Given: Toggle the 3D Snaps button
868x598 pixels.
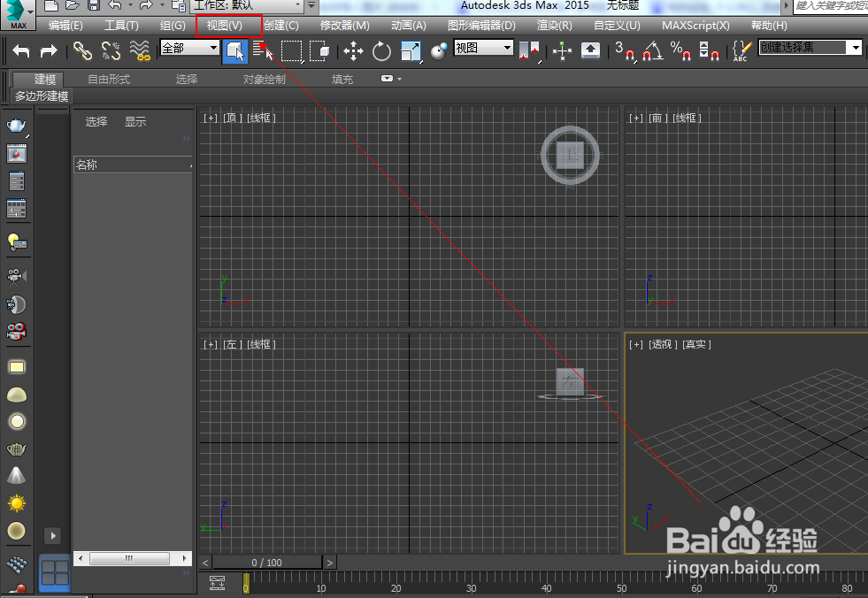Looking at the screenshot, I should [625, 51].
